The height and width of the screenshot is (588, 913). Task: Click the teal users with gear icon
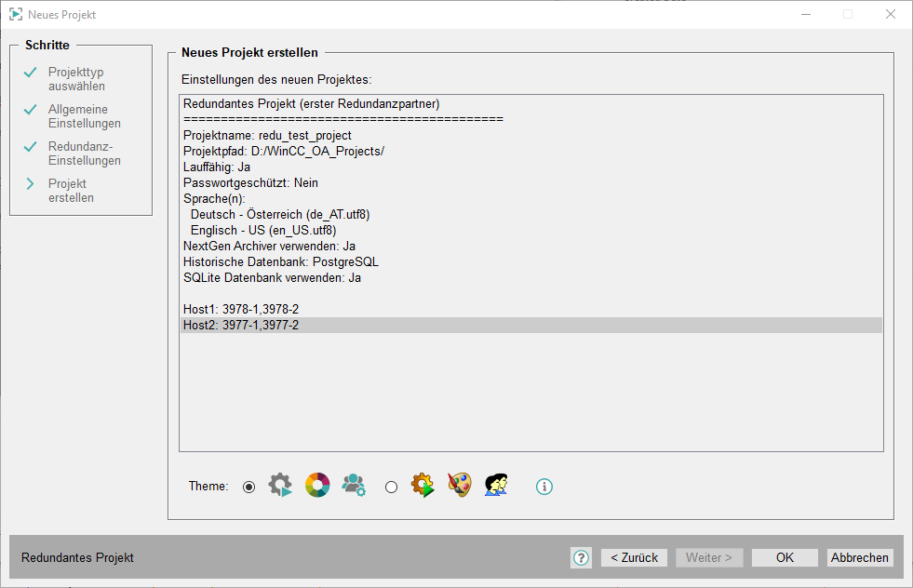[354, 485]
